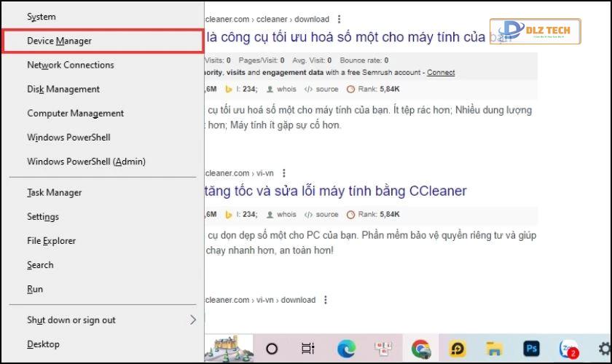This screenshot has width=612, height=364.
Task: Click 'Pages/Visit: 0' statistic
Action: coord(262,60)
